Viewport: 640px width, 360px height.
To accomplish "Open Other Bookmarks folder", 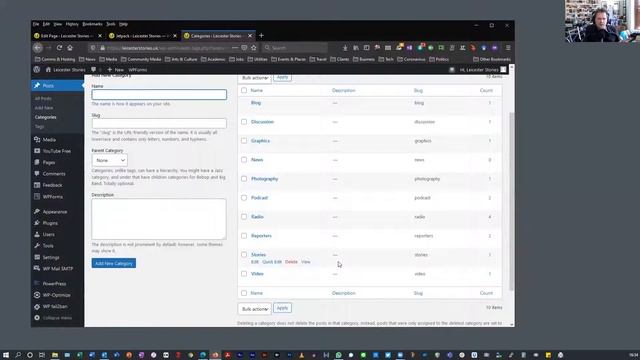I will tap(492, 59).
